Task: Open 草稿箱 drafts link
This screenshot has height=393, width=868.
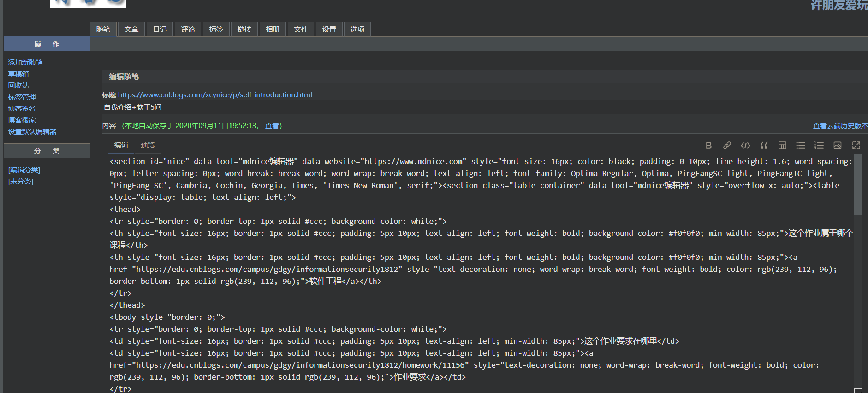Action: click(x=18, y=74)
